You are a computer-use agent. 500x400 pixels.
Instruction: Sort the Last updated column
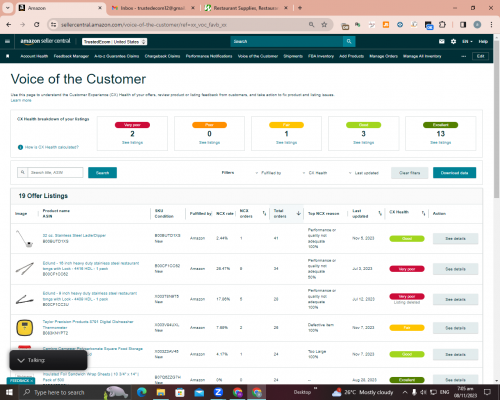coord(380,213)
